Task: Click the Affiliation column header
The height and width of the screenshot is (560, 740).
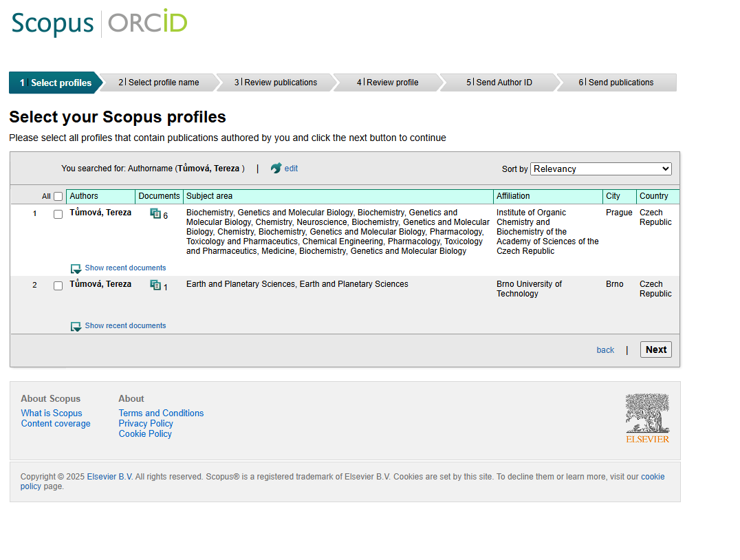Action: (548, 197)
